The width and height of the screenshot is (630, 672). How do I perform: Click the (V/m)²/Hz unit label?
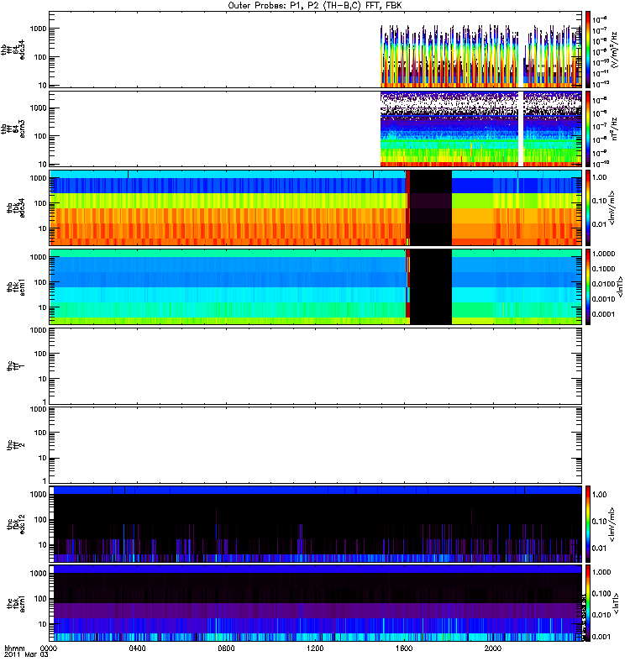(615, 50)
